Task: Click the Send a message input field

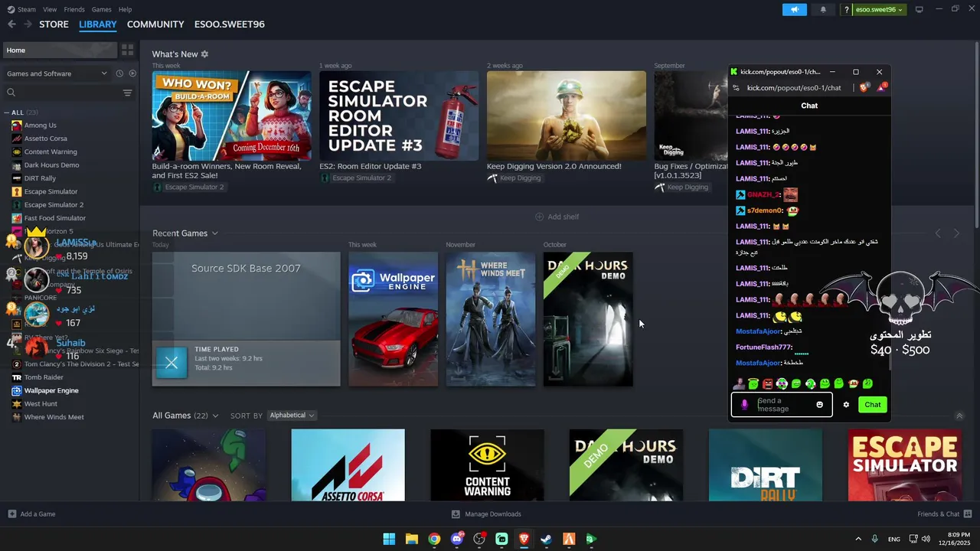Action: click(782, 405)
